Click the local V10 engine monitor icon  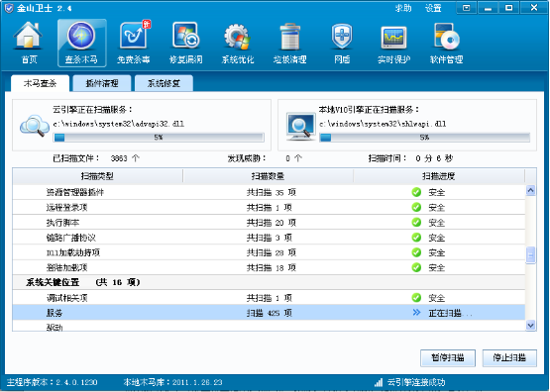[x=300, y=127]
